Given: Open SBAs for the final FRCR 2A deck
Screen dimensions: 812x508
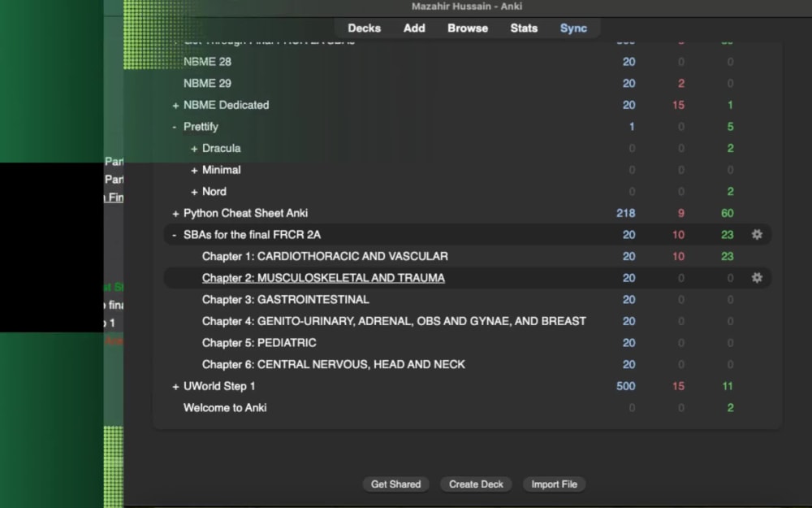Looking at the screenshot, I should tap(253, 235).
